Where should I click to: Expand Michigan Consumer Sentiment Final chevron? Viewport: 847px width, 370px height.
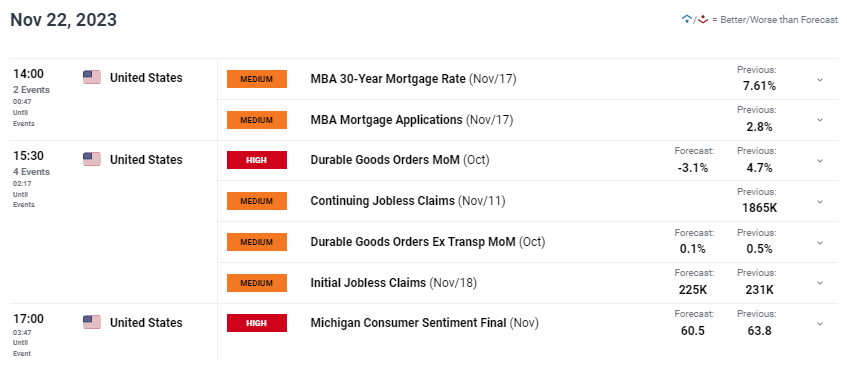pos(819,324)
